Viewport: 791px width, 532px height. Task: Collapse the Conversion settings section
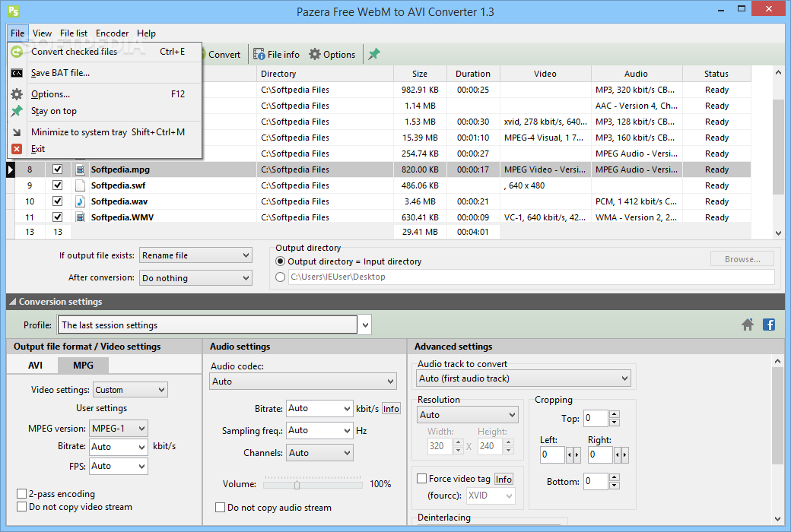click(13, 302)
